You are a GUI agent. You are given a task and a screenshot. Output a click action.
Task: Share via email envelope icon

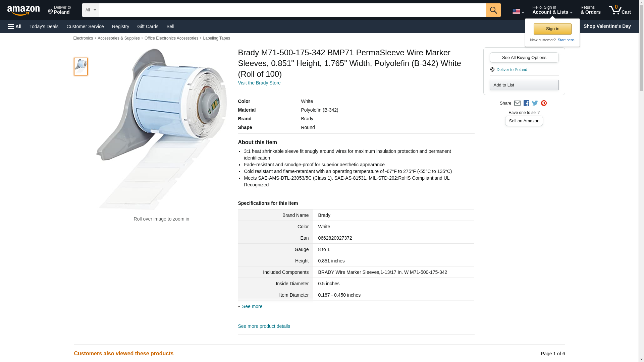517,103
